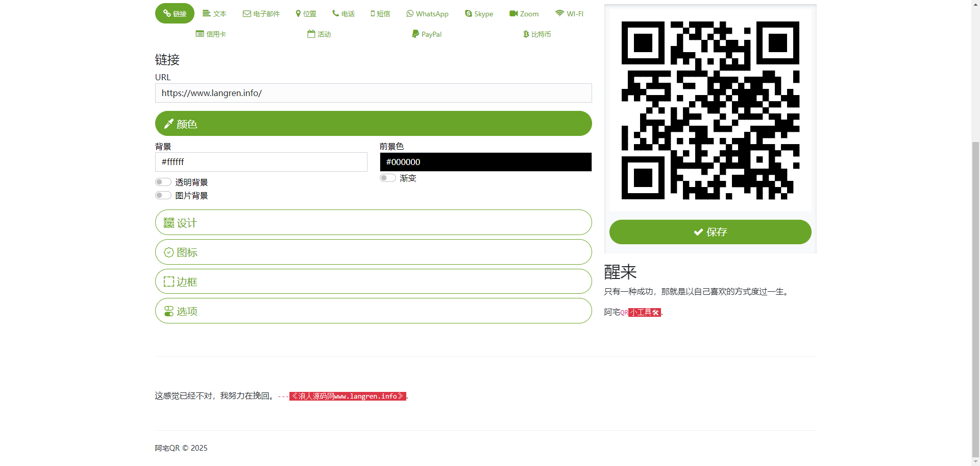Expand the 选项 options section
The image size is (980, 466).
(x=374, y=311)
